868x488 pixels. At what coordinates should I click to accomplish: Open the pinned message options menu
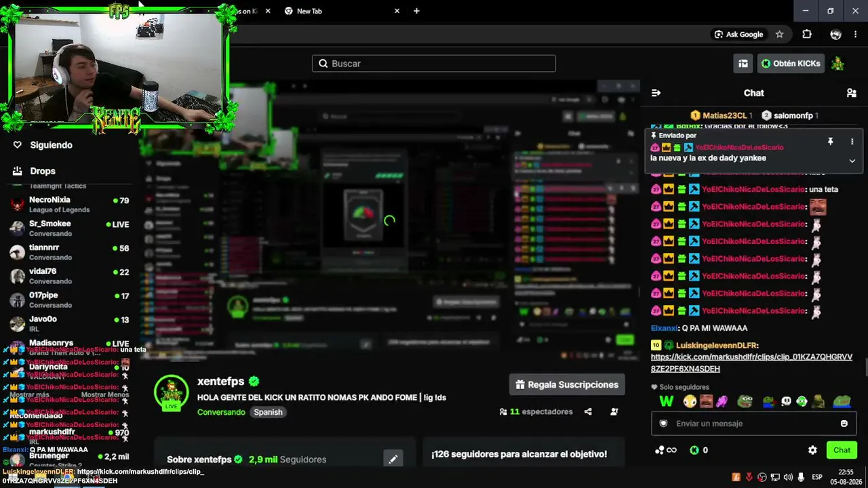pyautogui.click(x=852, y=142)
